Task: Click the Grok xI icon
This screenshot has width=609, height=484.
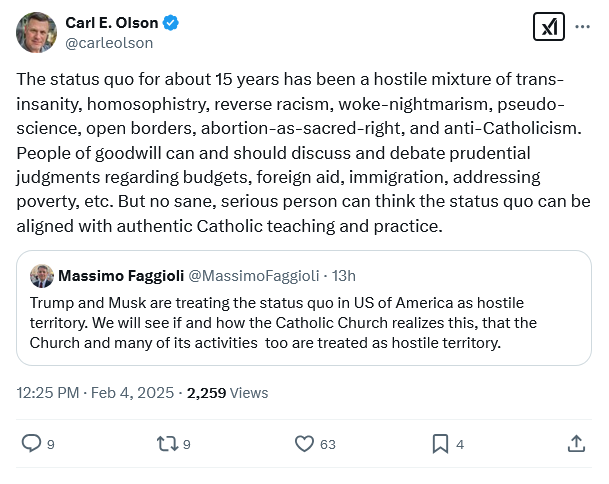Action: (547, 27)
